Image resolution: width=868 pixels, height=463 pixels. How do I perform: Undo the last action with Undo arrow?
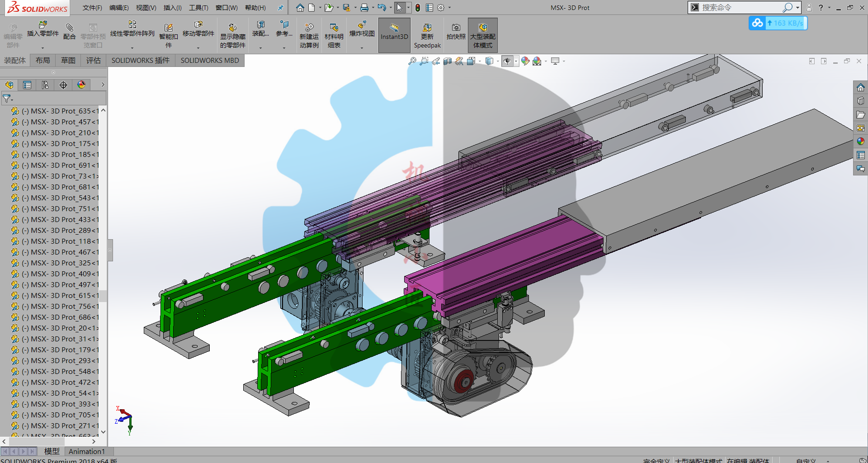pos(382,8)
